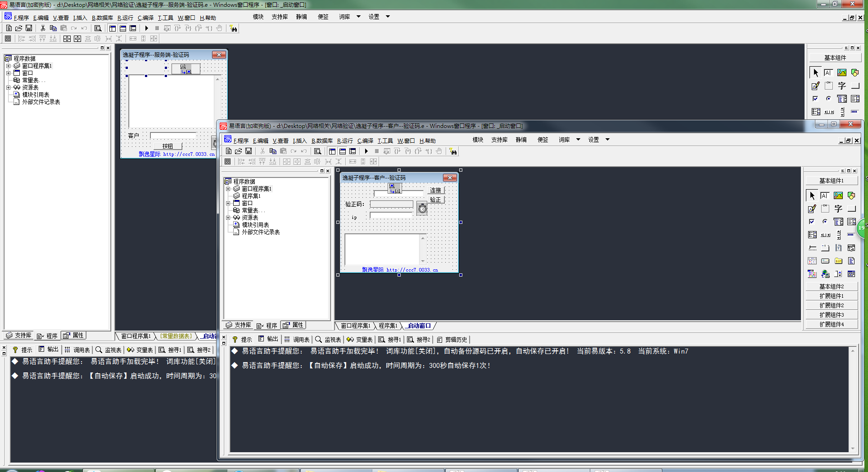Click the horizontal center alignment icon in back window
The image size is (868, 472).
click(x=67, y=39)
